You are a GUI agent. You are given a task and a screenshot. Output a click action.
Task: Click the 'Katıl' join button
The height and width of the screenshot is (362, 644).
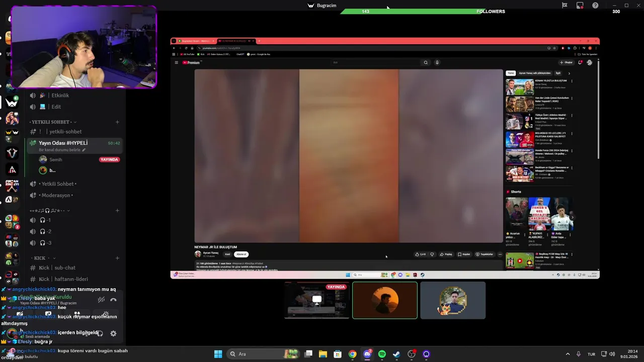(x=227, y=254)
